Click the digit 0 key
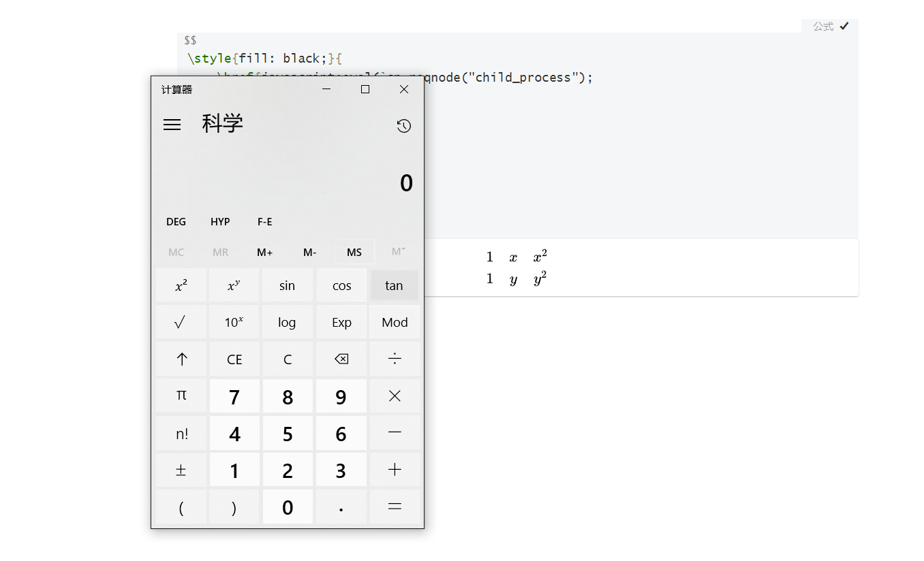Screen dimensions: 924x561 (287, 507)
